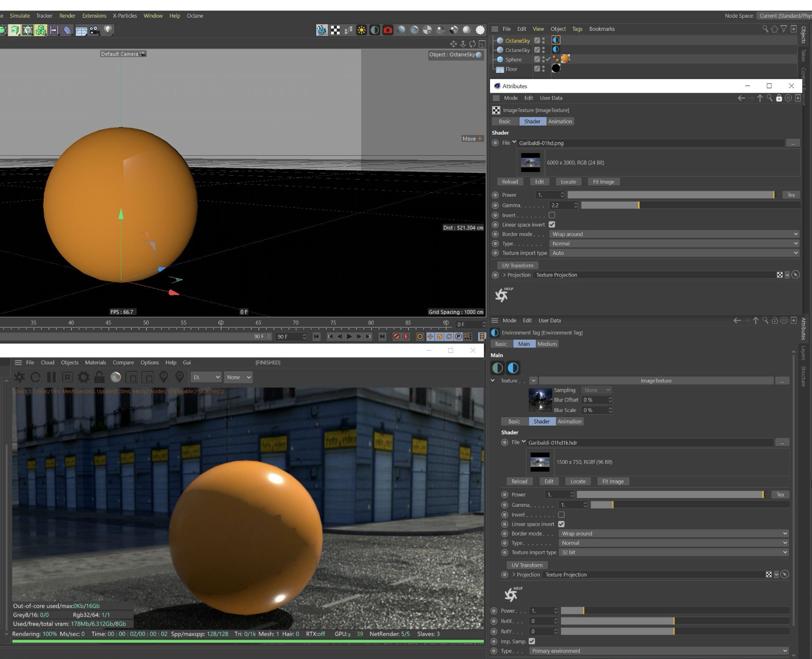Open the Sampling dropdown in Environment Tag
The image size is (812, 659).
(x=597, y=390)
